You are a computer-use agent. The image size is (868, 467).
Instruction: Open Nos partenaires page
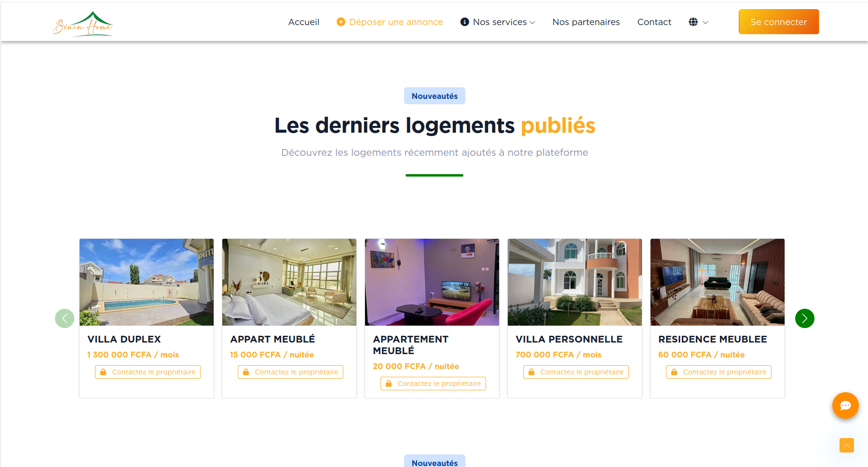point(586,22)
